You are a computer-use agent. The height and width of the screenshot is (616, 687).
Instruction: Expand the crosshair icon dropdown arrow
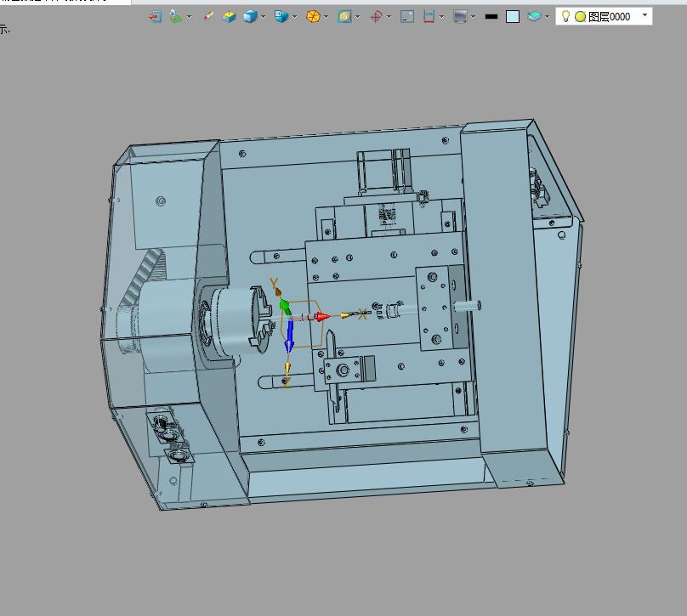(389, 17)
